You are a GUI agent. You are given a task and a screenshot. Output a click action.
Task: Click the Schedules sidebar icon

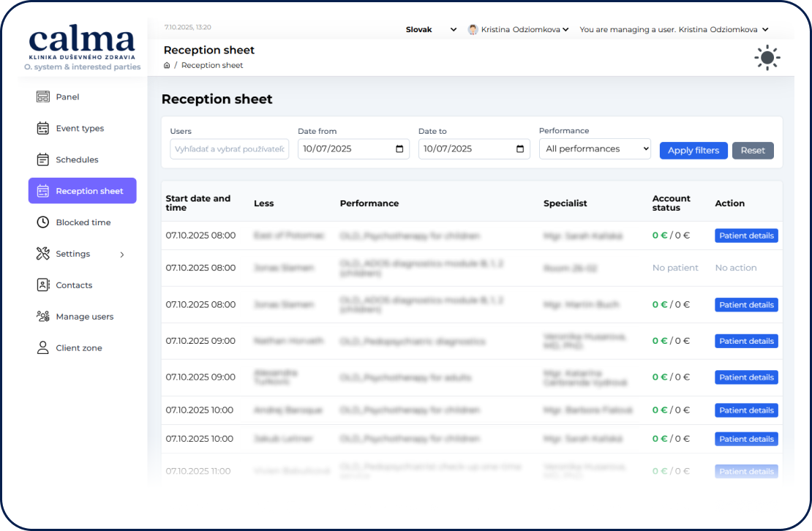coord(43,159)
